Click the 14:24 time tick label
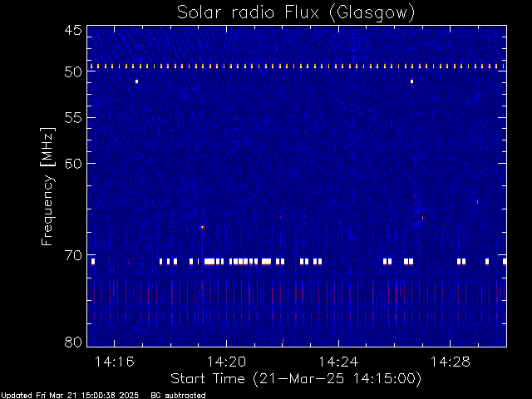 click(x=338, y=362)
